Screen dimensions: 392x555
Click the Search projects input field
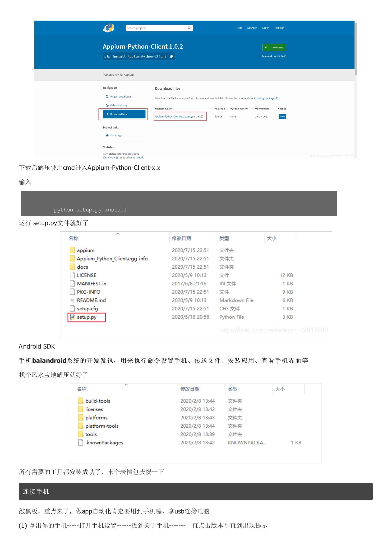pos(156,28)
